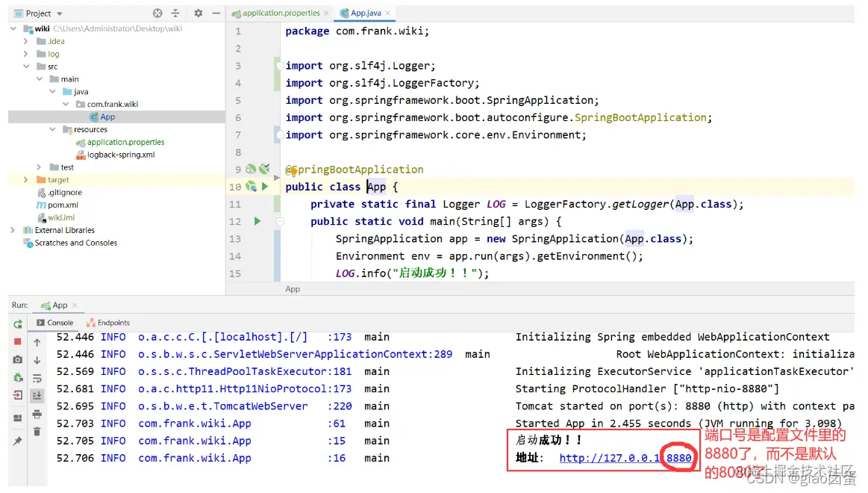Open the Endpoints tab
The image size is (868, 493).
(x=108, y=323)
